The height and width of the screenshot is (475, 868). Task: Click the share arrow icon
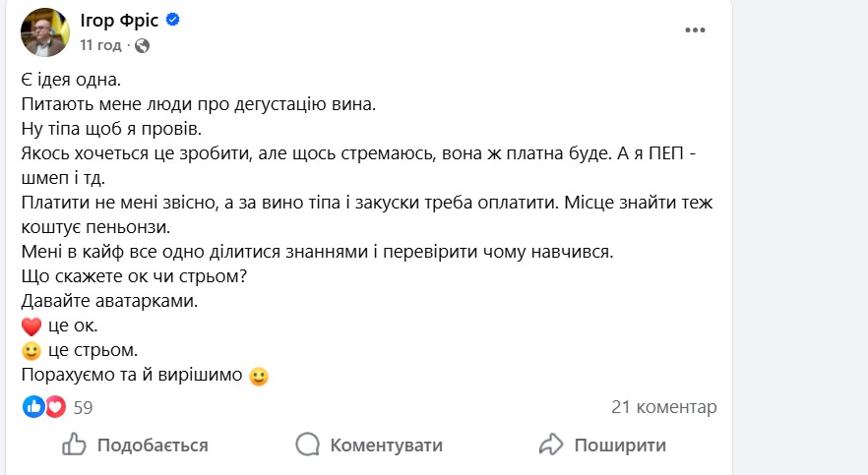[551, 445]
